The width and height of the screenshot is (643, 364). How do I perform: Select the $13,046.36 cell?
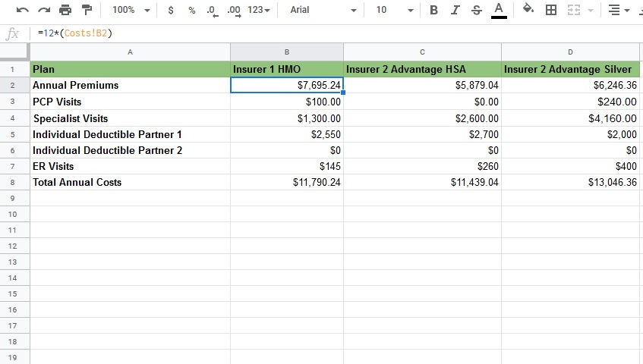tap(570, 182)
